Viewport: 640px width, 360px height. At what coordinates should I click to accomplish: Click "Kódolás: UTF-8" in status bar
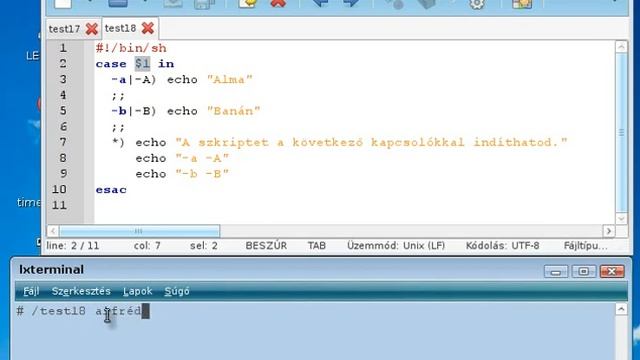click(x=502, y=246)
